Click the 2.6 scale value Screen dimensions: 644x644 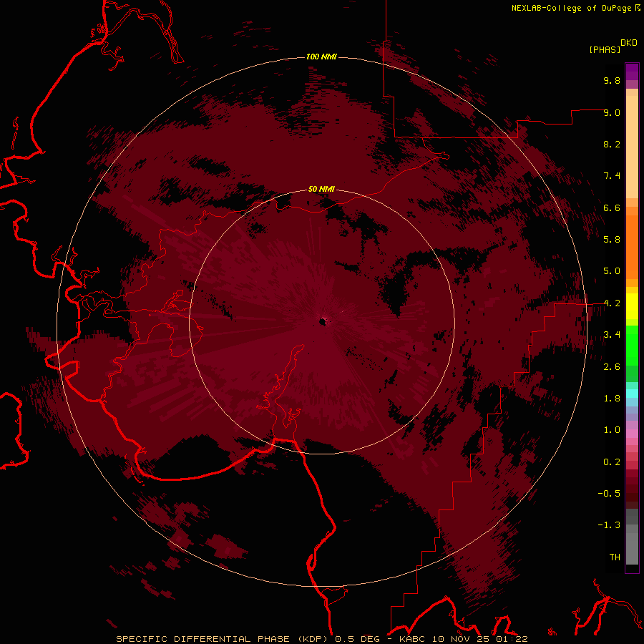point(612,367)
